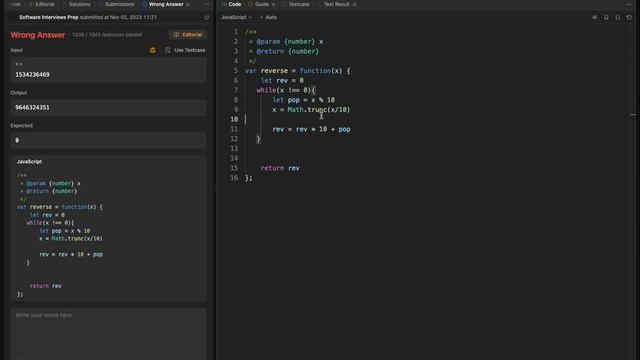640x360 pixels.
Task: Click the expected value 0 field
Action: pos(109,140)
